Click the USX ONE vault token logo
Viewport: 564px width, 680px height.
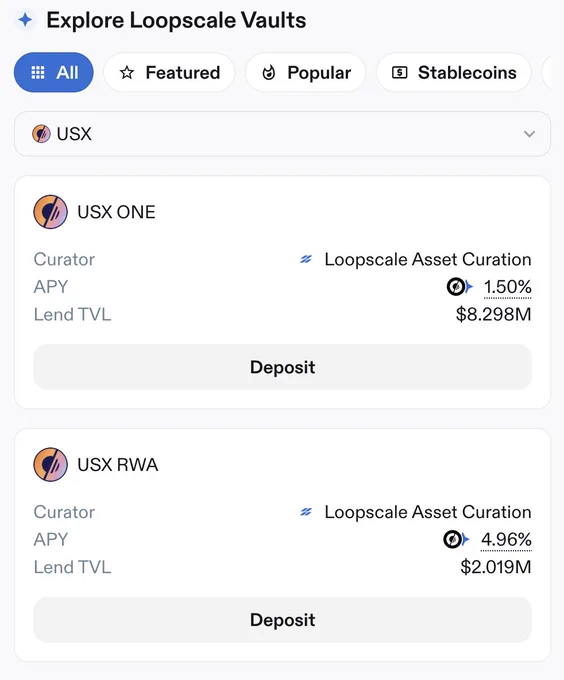pos(50,212)
